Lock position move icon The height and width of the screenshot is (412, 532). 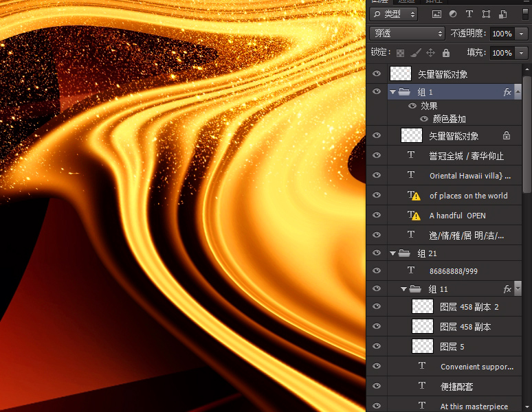pos(430,53)
